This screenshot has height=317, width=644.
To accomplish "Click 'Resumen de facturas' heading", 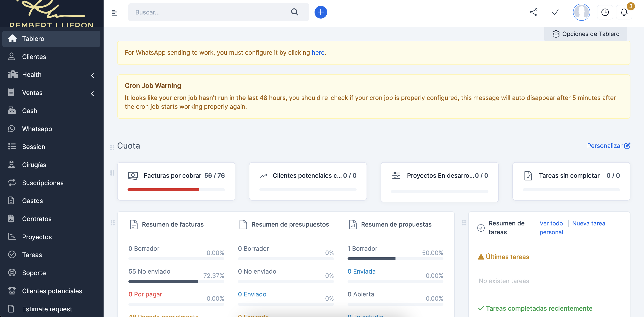I will tap(173, 224).
